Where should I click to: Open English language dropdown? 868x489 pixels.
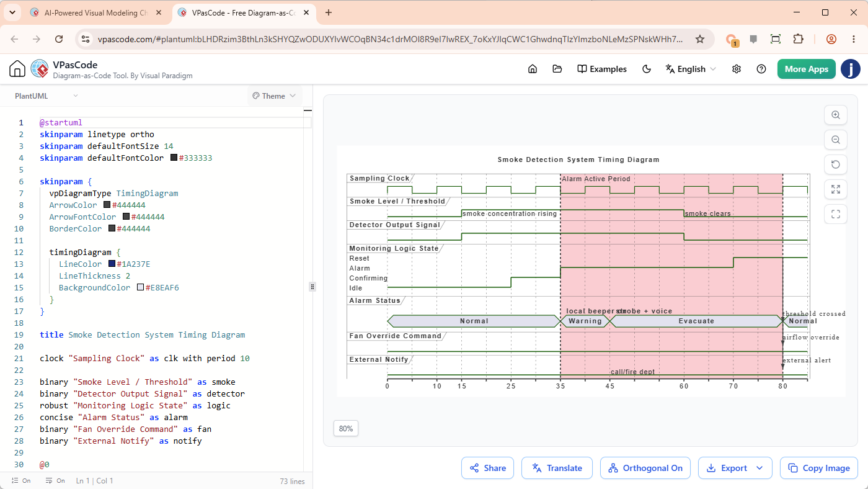[691, 69]
